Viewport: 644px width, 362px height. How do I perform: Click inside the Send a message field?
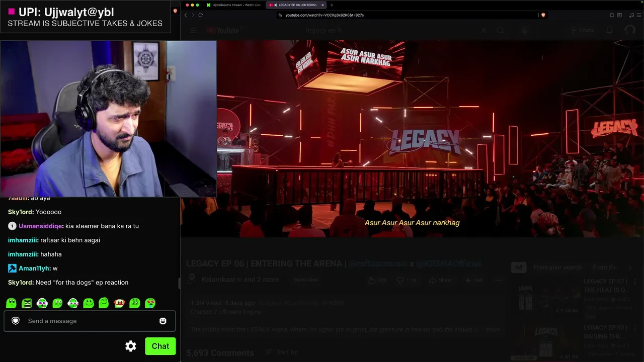[x=90, y=321]
